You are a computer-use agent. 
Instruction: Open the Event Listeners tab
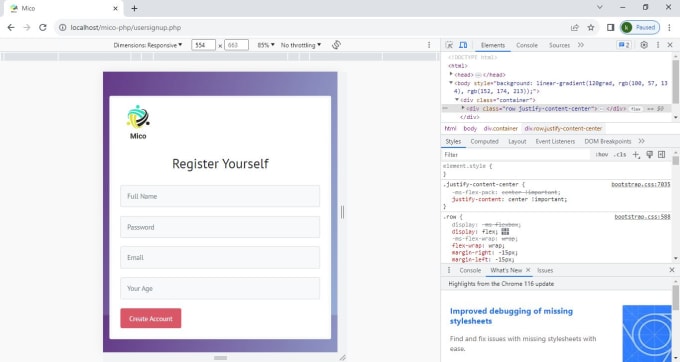pos(555,141)
